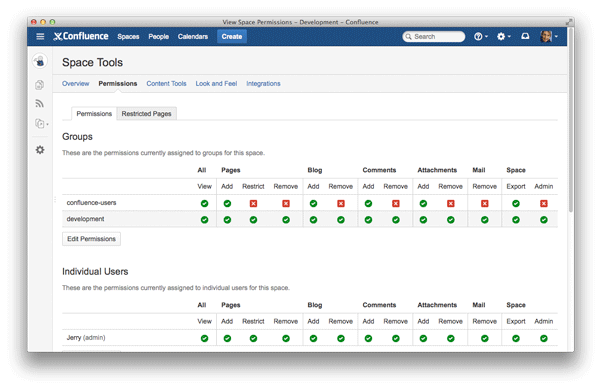Click confluence-users Pages Add checkmark

227,204
